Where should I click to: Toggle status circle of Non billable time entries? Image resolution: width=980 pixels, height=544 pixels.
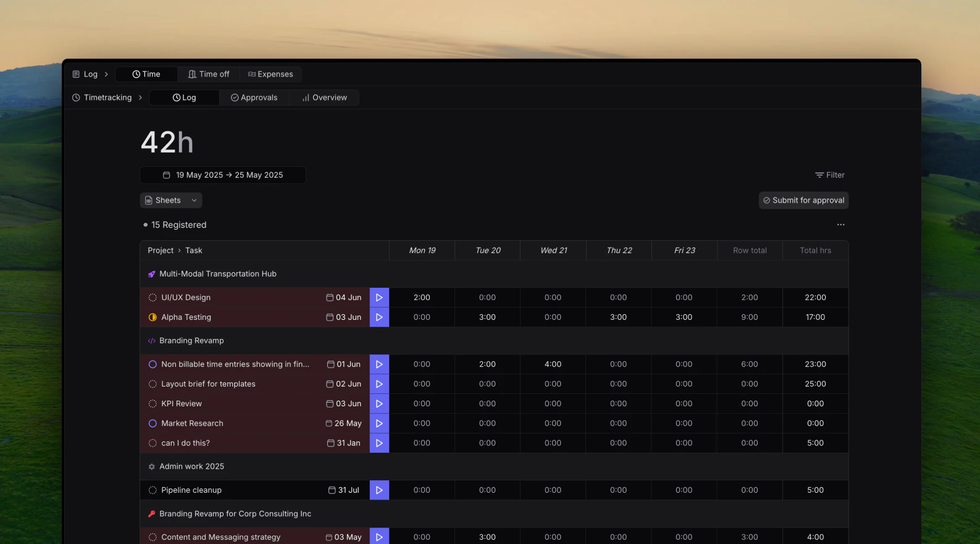[x=153, y=364]
